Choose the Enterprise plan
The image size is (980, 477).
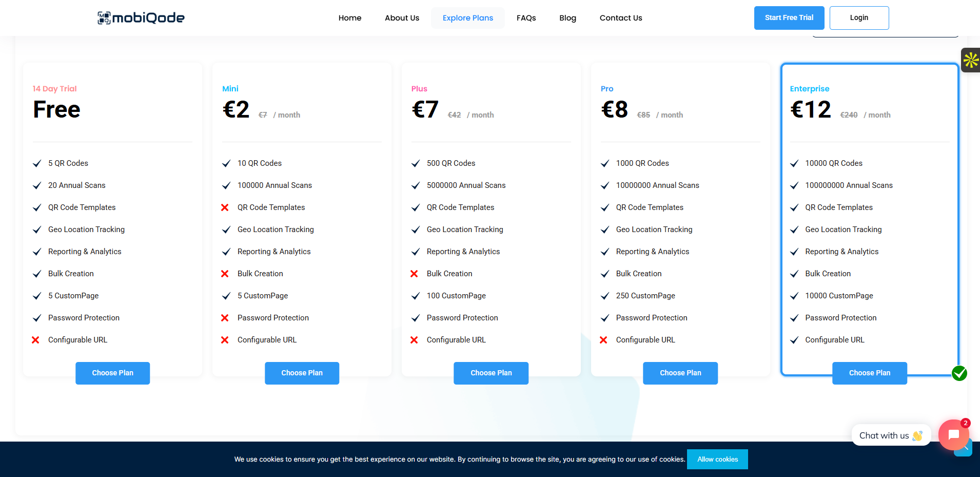[x=869, y=373]
